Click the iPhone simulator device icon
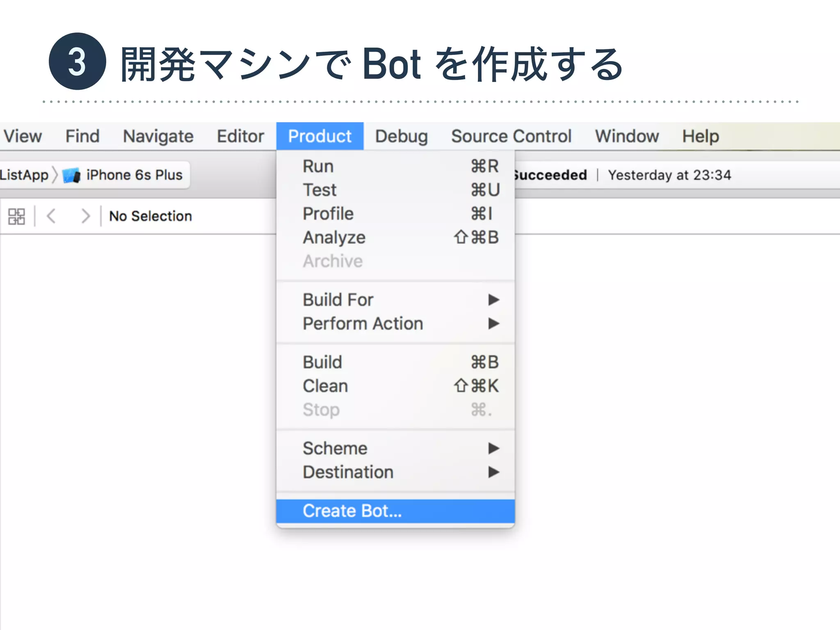Image resolution: width=840 pixels, height=630 pixels. [72, 176]
